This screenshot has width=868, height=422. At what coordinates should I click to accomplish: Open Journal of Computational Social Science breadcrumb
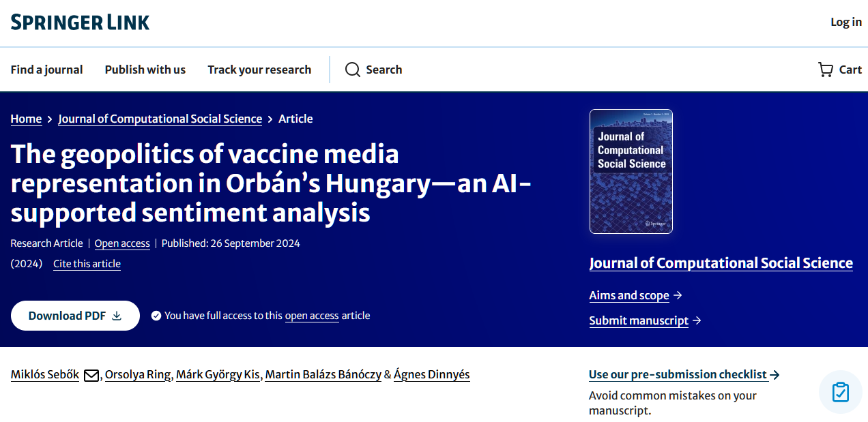point(160,119)
